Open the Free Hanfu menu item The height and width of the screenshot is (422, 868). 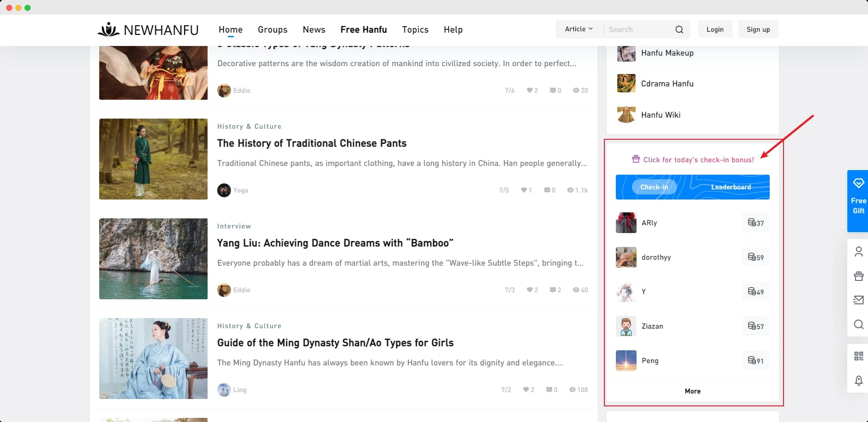pyautogui.click(x=363, y=29)
